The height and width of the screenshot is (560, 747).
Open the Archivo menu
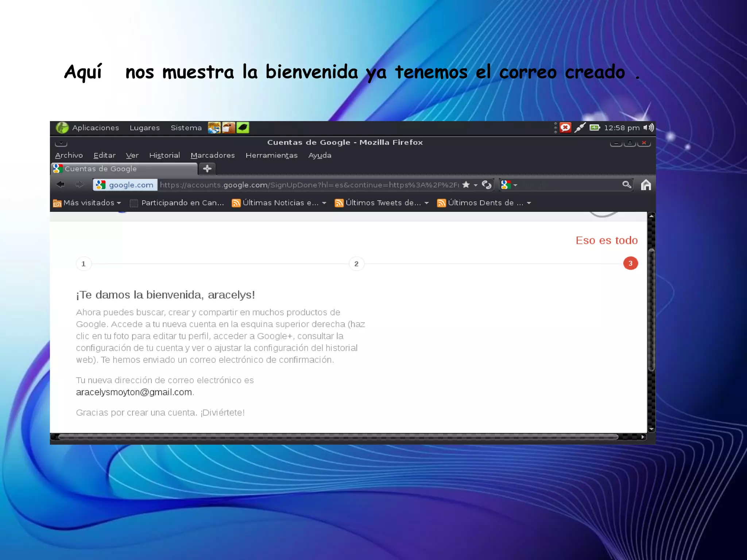(x=69, y=155)
